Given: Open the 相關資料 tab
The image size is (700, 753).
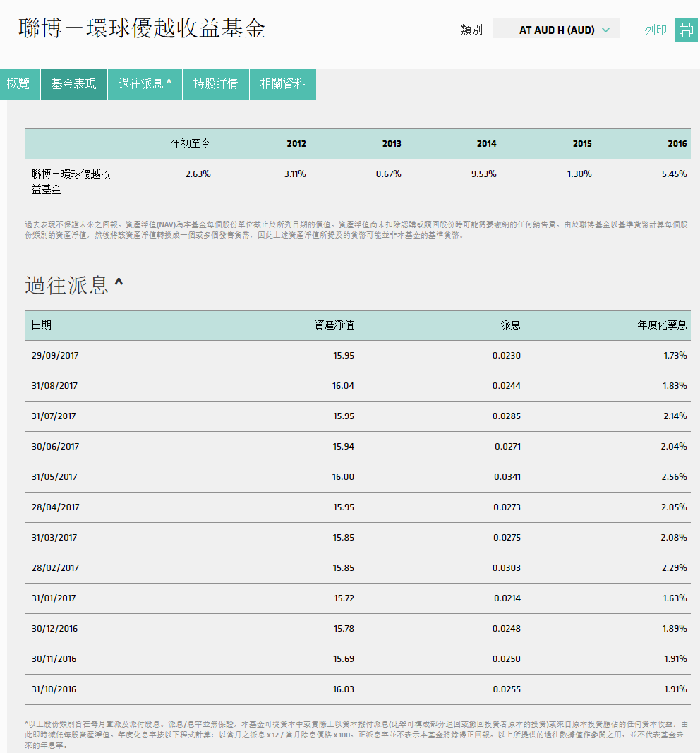Looking at the screenshot, I should 283,84.
